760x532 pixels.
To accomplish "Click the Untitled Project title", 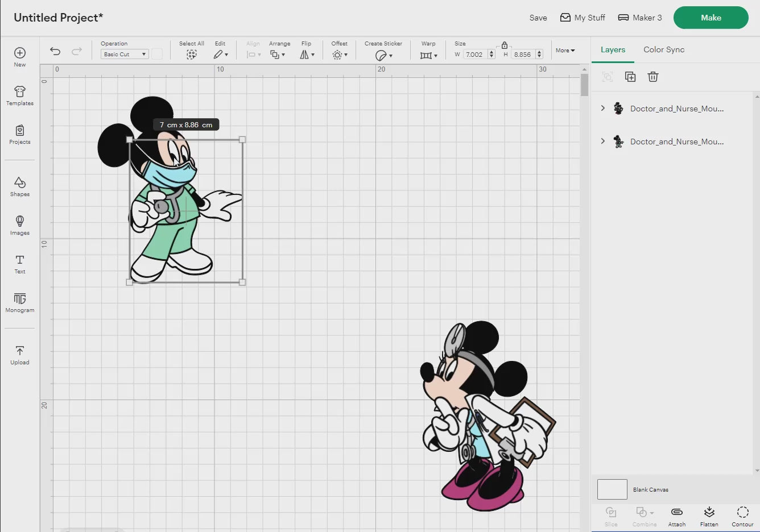I will (x=58, y=18).
